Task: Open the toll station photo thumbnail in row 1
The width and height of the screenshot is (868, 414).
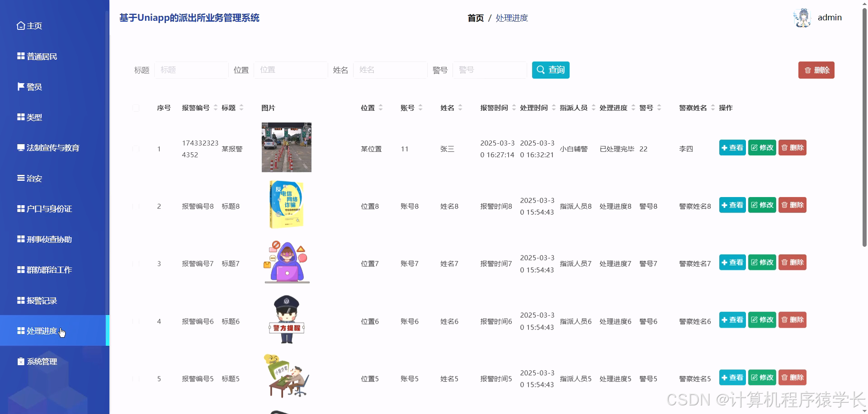Action: point(286,147)
